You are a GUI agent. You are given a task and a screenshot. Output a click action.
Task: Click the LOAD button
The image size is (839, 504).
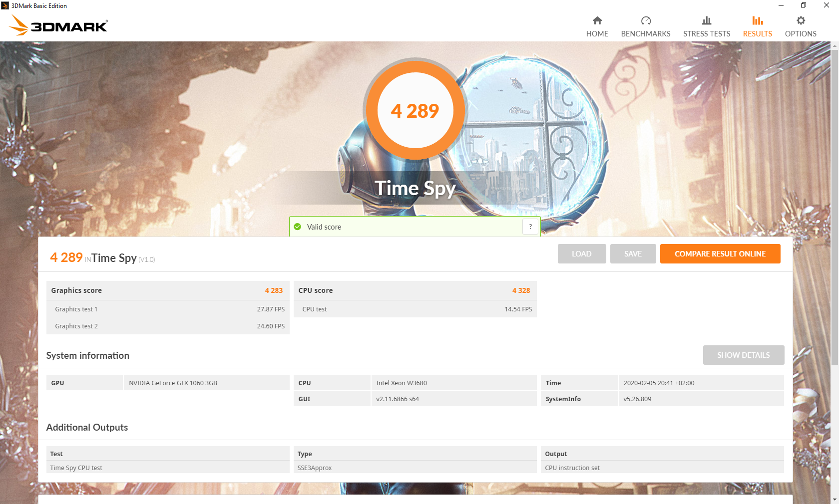[x=582, y=253]
